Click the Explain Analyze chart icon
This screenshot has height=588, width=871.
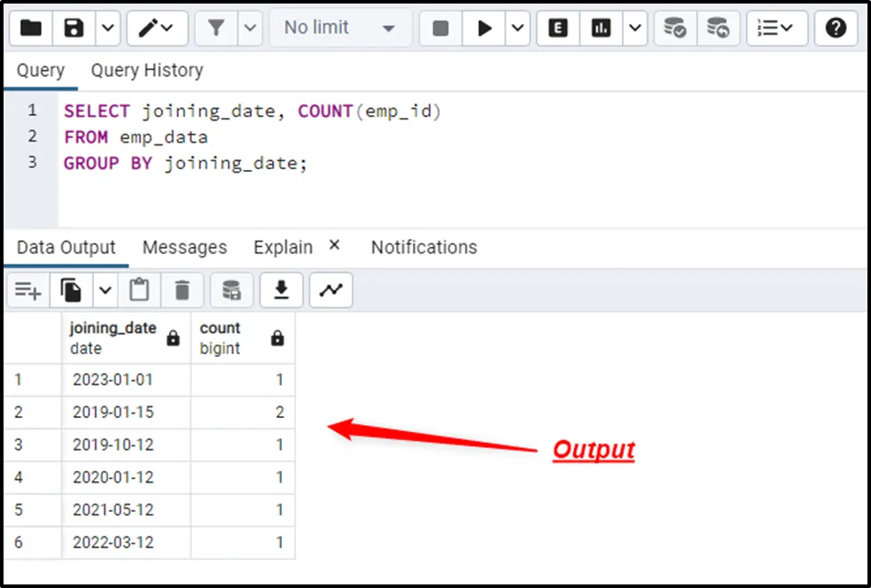coord(602,28)
